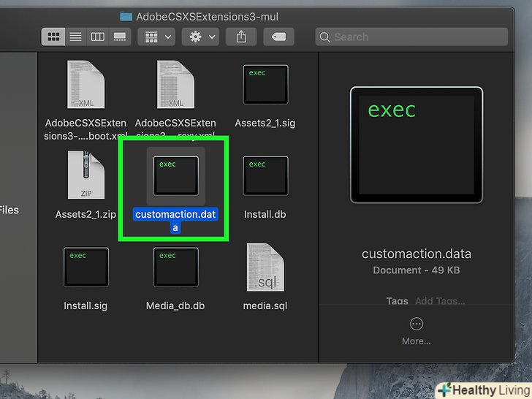Click the Assets2_1.sig file name
The height and width of the screenshot is (399, 532).
click(x=265, y=123)
